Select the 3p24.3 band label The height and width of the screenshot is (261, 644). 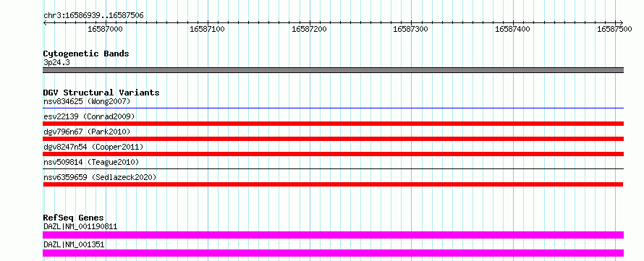[56, 63]
